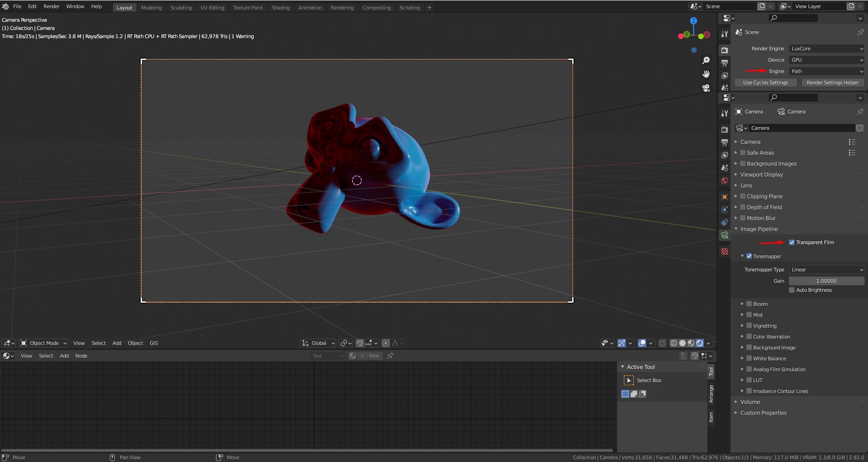
Task: Disable the Transparent Film checkbox
Action: pos(792,242)
